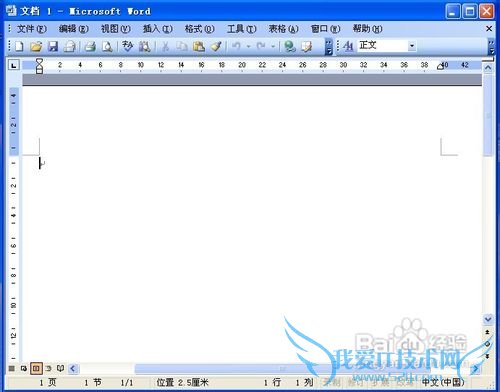500x392 pixels.
Task: Click the 1 节 status bar entry
Action: 93,382
